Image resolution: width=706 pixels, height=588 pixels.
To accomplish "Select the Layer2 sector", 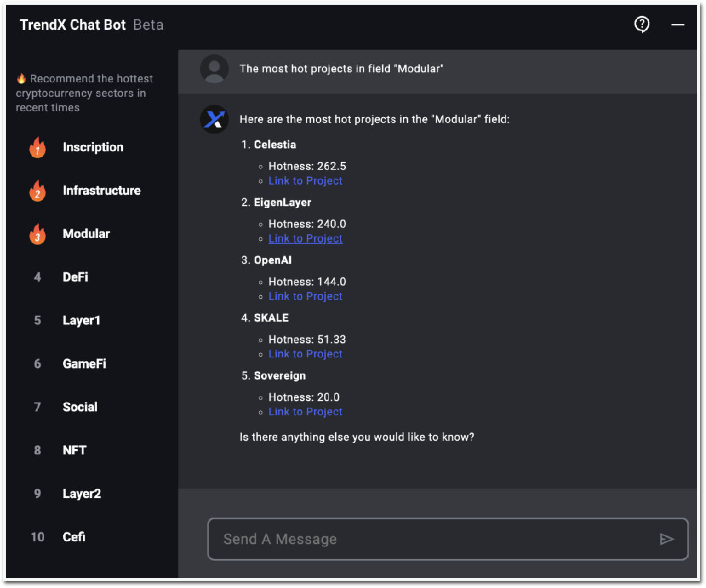I will coord(82,493).
